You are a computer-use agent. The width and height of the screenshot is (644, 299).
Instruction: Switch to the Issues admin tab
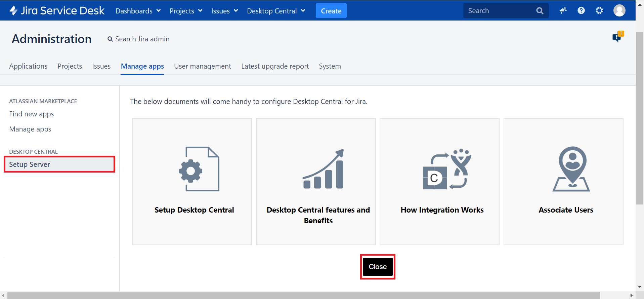pyautogui.click(x=101, y=66)
